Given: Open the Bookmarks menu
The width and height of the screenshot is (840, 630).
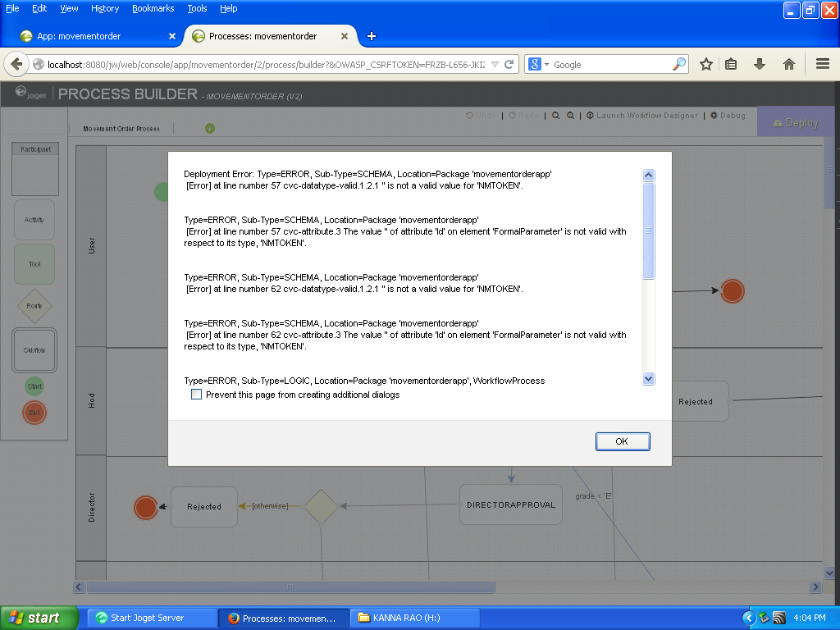Looking at the screenshot, I should click(153, 8).
